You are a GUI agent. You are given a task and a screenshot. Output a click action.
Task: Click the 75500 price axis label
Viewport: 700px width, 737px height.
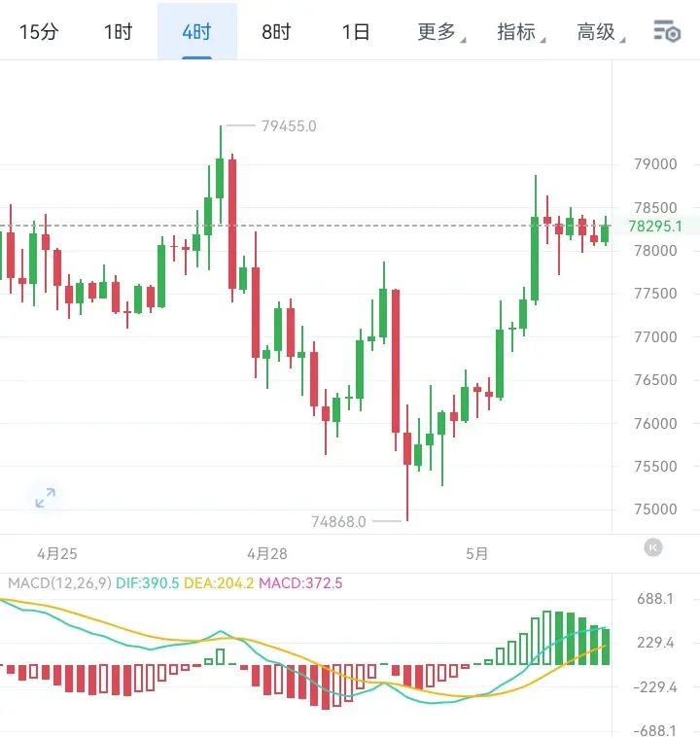pyautogui.click(x=655, y=467)
